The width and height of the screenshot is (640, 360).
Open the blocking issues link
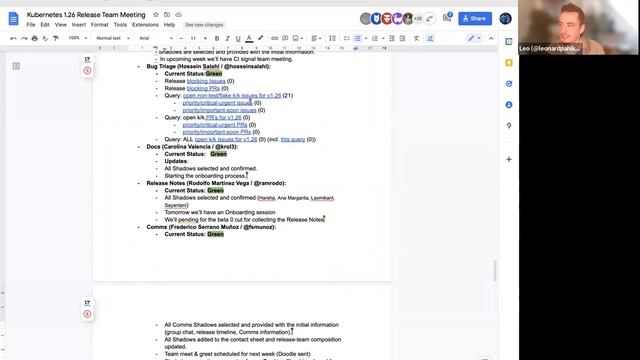(206, 81)
